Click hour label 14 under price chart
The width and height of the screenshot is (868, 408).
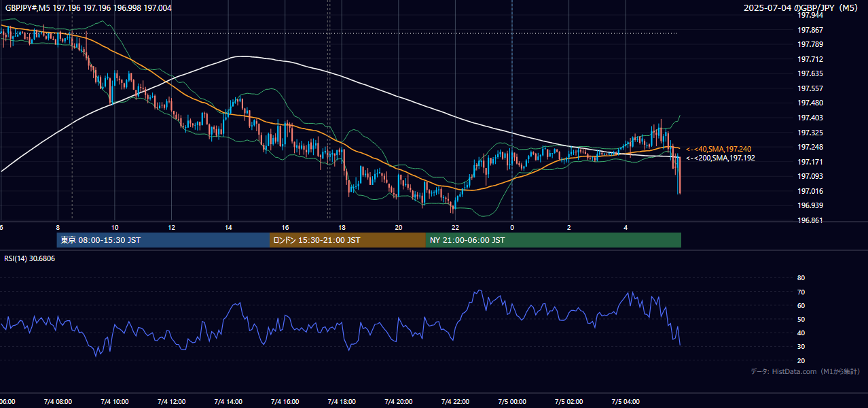click(x=228, y=227)
